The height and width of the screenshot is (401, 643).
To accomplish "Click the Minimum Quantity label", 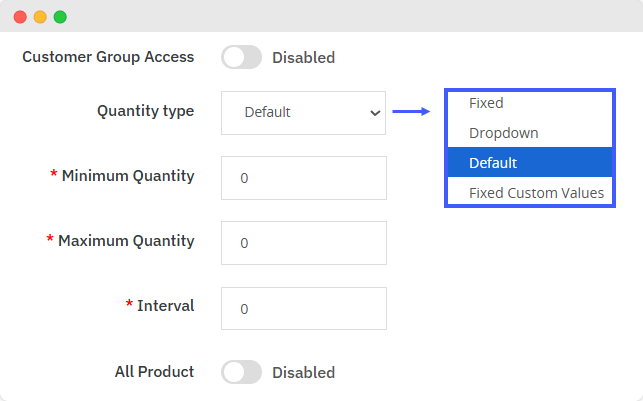I will click(128, 176).
